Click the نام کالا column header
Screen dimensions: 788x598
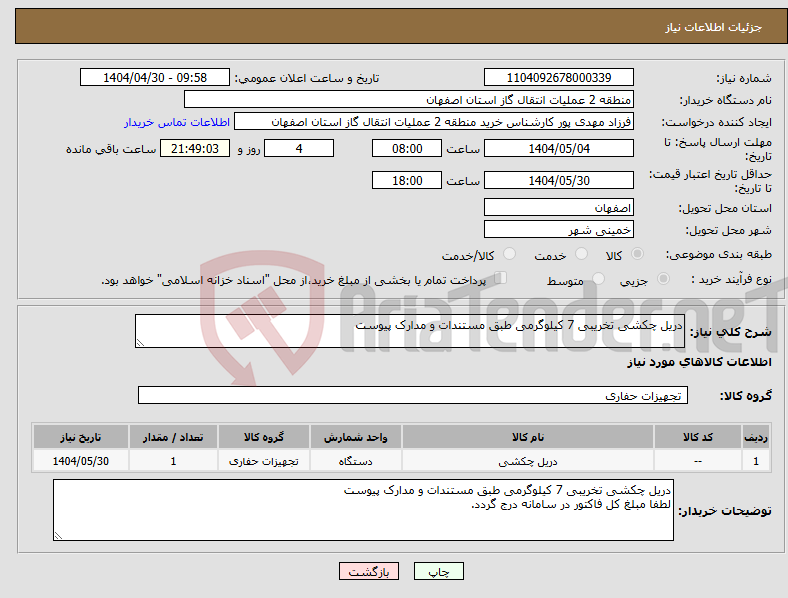[528, 437]
